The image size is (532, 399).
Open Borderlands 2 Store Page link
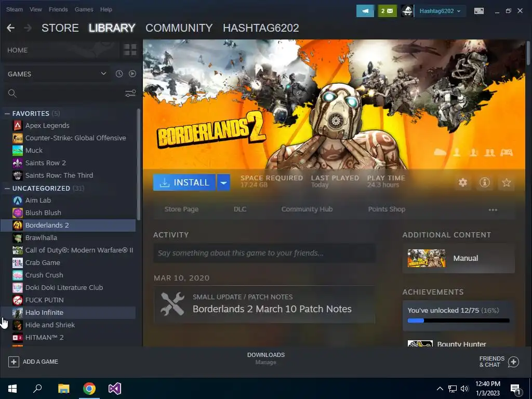(x=181, y=209)
